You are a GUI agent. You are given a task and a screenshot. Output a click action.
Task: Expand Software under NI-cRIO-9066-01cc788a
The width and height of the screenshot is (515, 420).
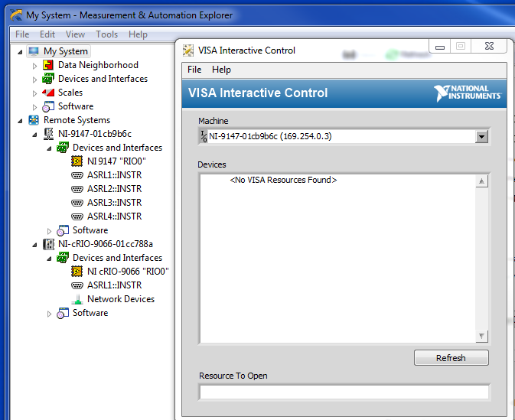(49, 314)
